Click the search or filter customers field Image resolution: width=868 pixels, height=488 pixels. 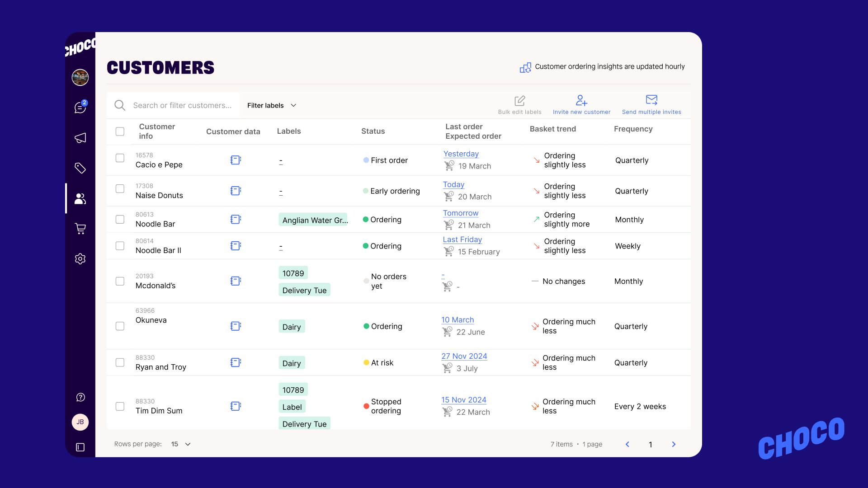pos(182,105)
